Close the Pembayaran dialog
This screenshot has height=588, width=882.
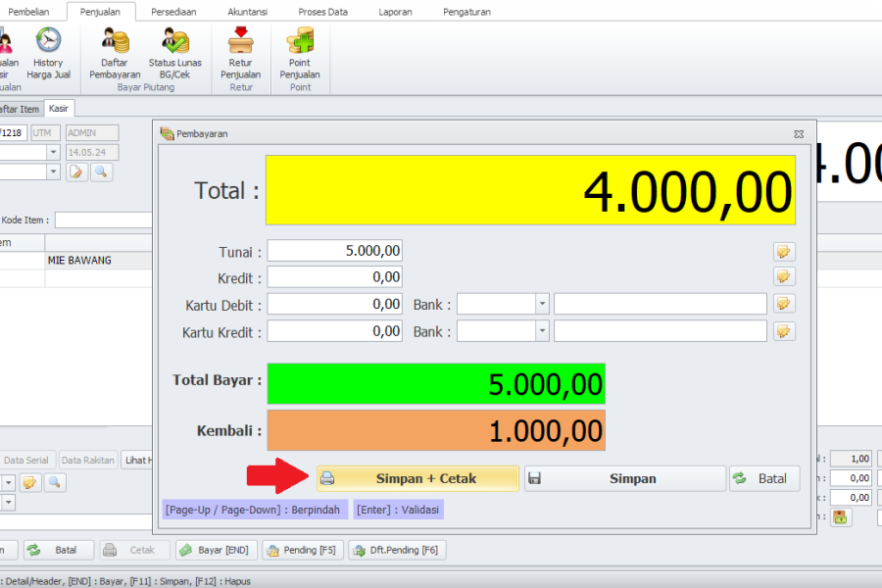click(798, 134)
